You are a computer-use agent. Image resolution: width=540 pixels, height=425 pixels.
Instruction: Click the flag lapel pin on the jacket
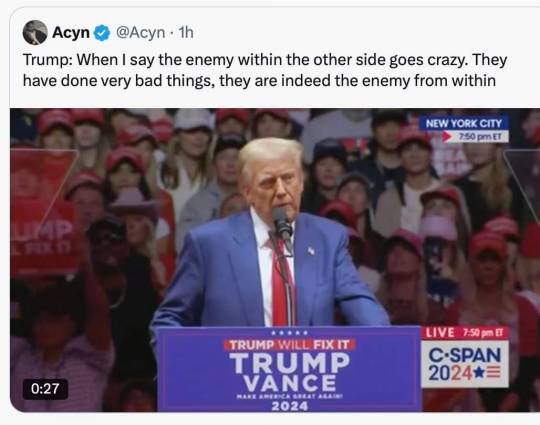311,251
